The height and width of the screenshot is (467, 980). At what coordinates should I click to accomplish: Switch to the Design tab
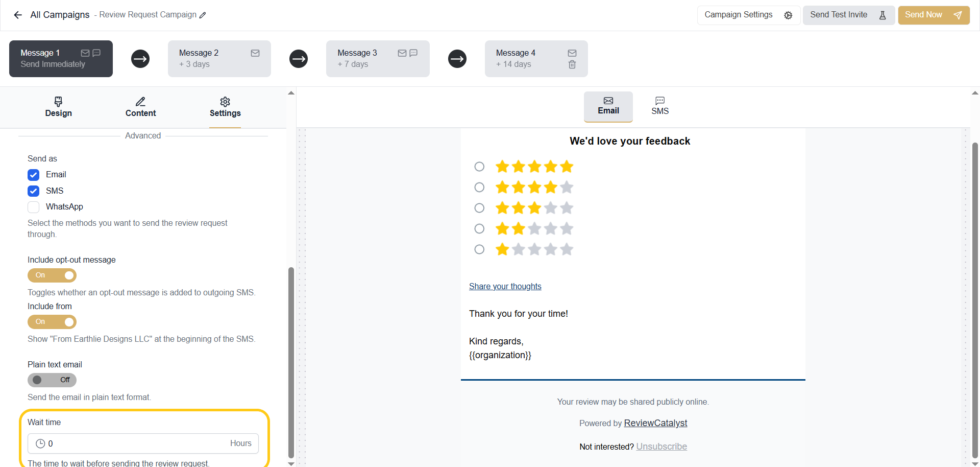[58, 107]
